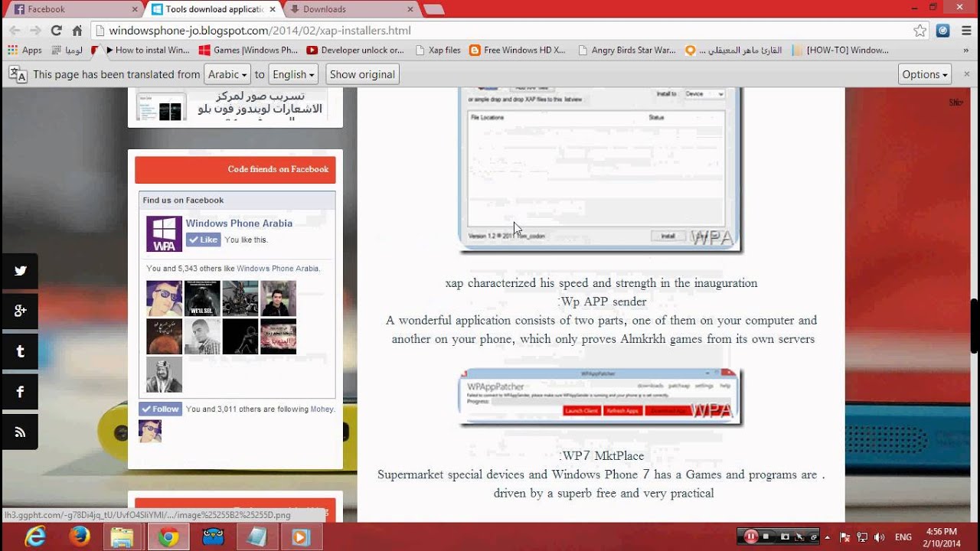The width and height of the screenshot is (980, 551).
Task: Launch Firefox from taskbar
Action: tap(80, 537)
